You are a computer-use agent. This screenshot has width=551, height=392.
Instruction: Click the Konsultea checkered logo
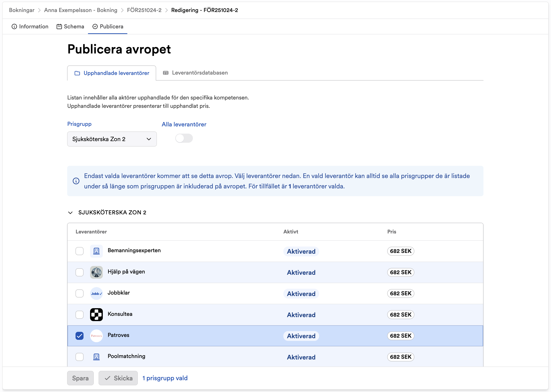[96, 315]
